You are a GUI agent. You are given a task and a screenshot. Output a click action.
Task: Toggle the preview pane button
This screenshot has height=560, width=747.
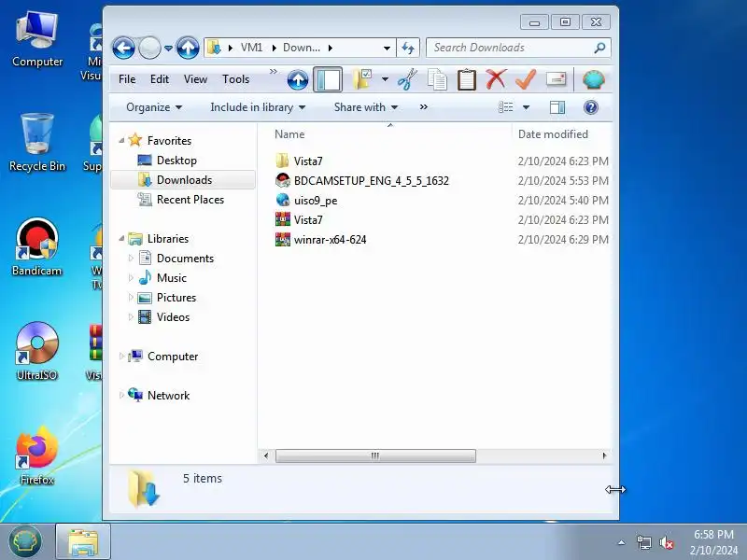pos(557,107)
